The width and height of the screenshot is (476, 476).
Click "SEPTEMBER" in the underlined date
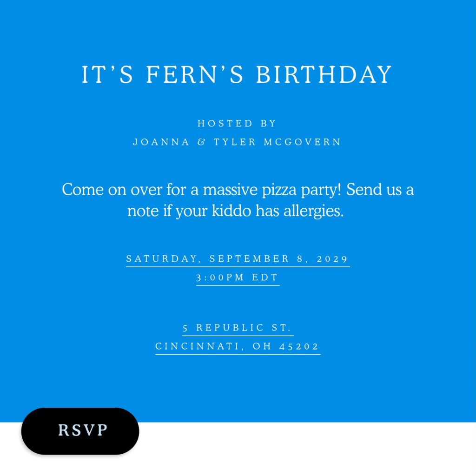pos(251,258)
